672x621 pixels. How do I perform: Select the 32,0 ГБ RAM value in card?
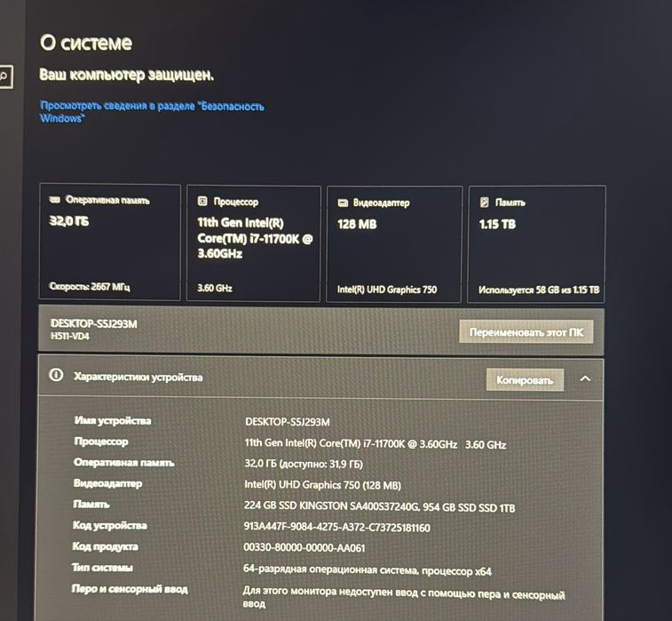pos(69,221)
